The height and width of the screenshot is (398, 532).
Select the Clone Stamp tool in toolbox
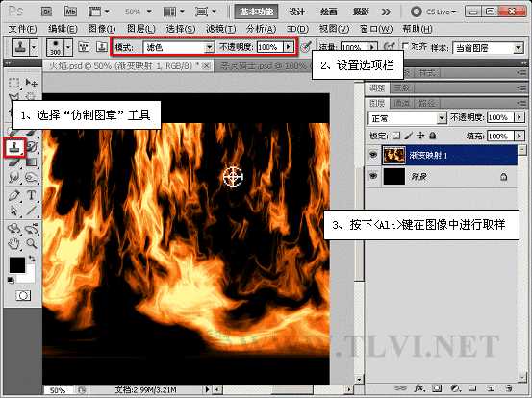tap(14, 147)
